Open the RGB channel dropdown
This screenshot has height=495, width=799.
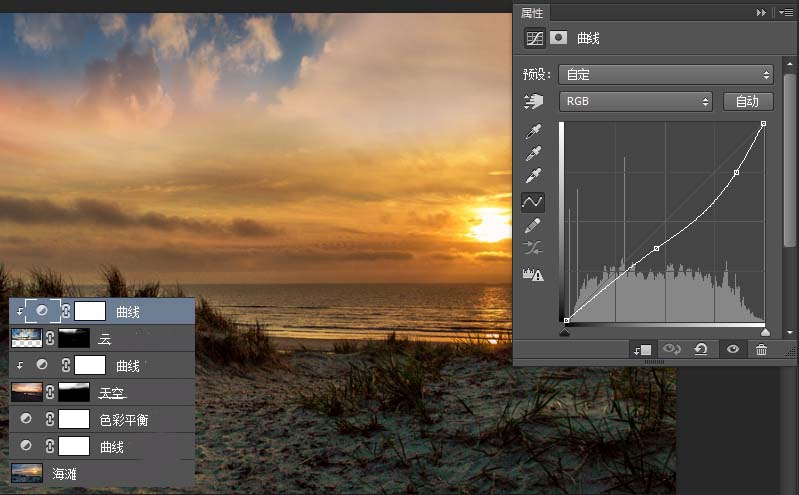635,101
